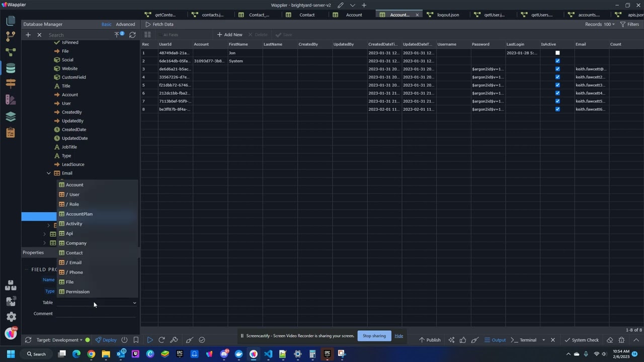Open System Check in status bar
The height and width of the screenshot is (362, 644).
click(x=582, y=340)
